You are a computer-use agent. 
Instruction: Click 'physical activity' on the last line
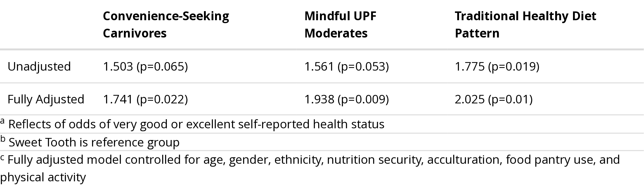(x=43, y=178)
